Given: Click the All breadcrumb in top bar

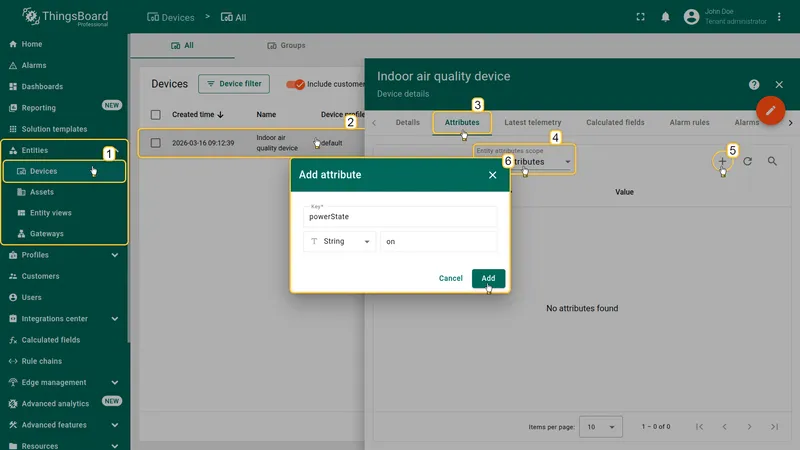Looking at the screenshot, I should coord(234,17).
